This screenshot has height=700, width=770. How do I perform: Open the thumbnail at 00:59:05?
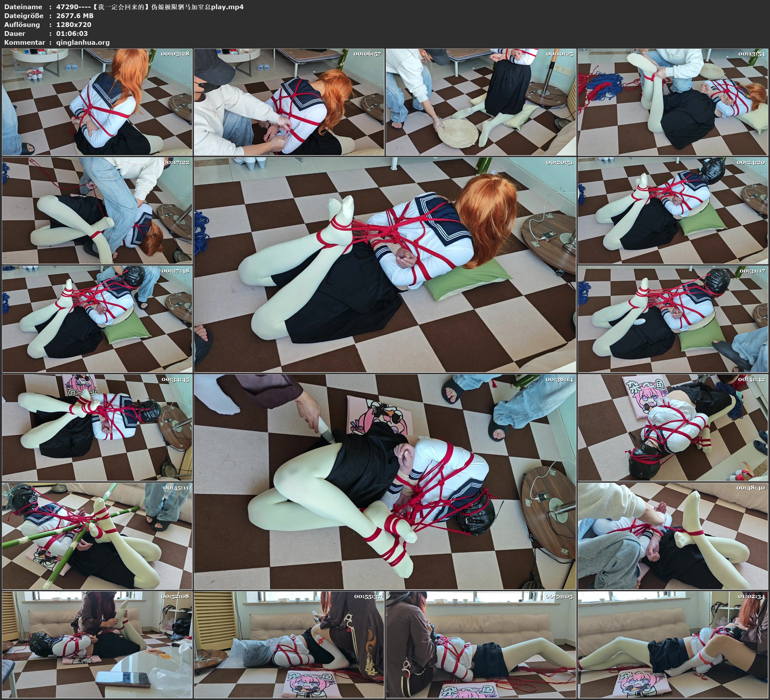(x=481, y=644)
